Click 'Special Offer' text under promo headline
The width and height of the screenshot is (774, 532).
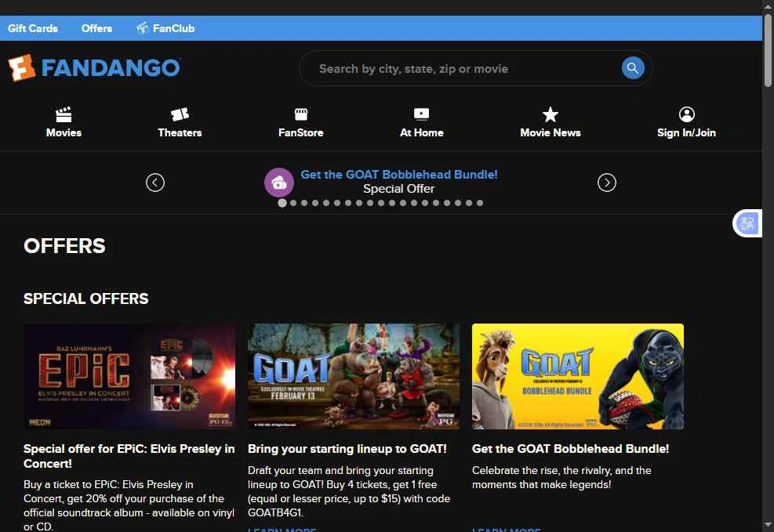click(x=399, y=189)
